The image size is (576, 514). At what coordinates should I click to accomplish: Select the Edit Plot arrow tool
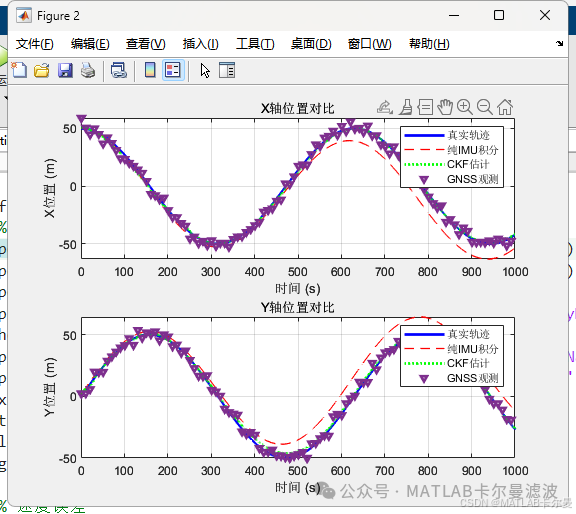205,70
